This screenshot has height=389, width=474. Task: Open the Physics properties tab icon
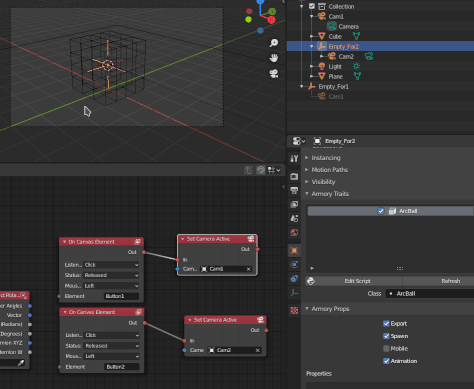(294, 265)
